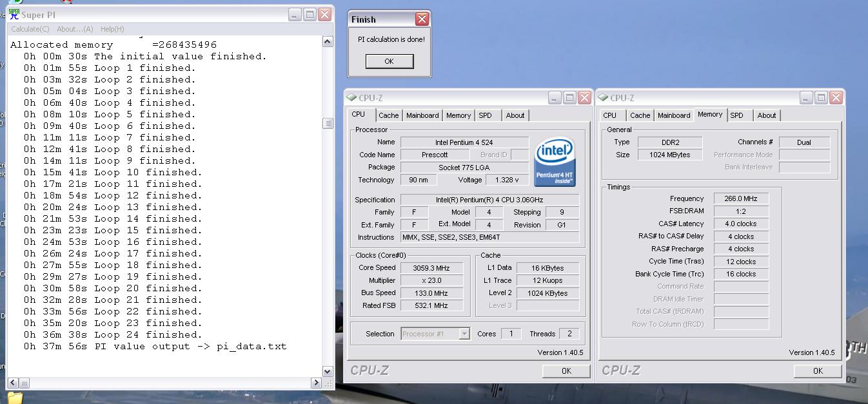Click the right CPU-Z title bar icon
This screenshot has width=868, height=404.
tap(603, 98)
